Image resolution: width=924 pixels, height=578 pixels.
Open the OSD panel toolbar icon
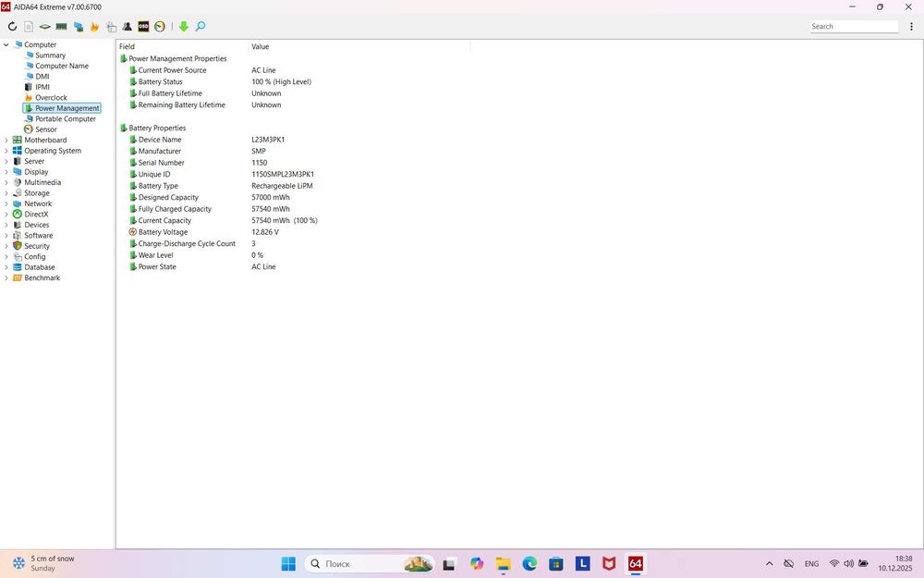point(143,27)
